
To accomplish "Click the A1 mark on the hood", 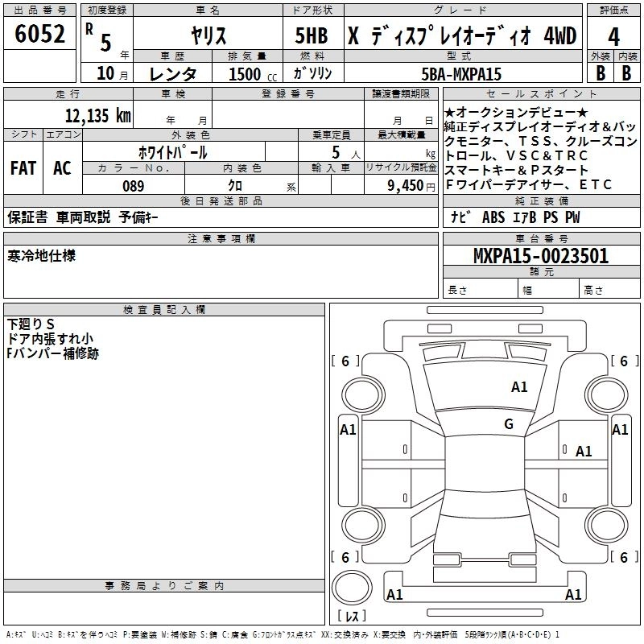I will pyautogui.click(x=519, y=387).
